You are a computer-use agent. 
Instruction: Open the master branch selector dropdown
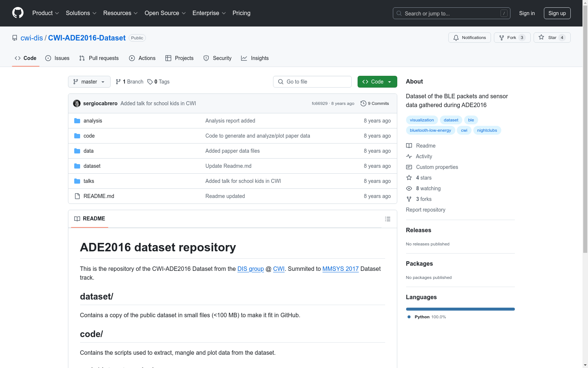[89, 82]
